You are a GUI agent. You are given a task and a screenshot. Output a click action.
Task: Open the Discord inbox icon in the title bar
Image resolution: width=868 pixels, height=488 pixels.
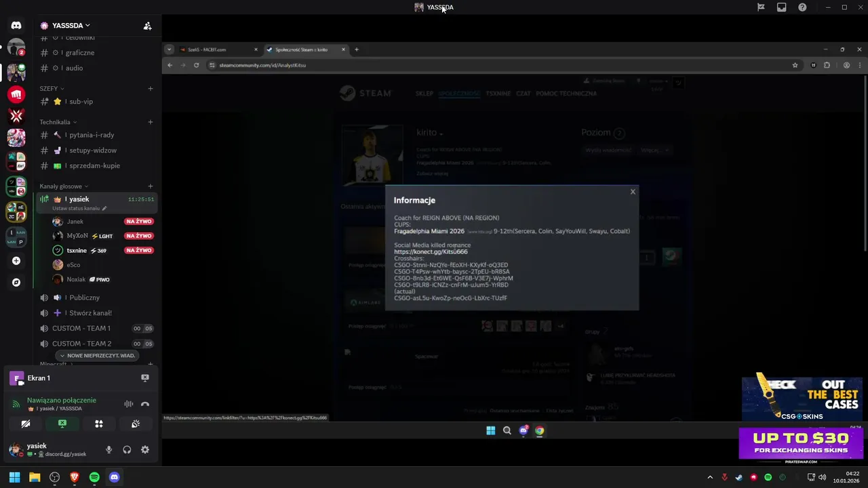pyautogui.click(x=781, y=7)
